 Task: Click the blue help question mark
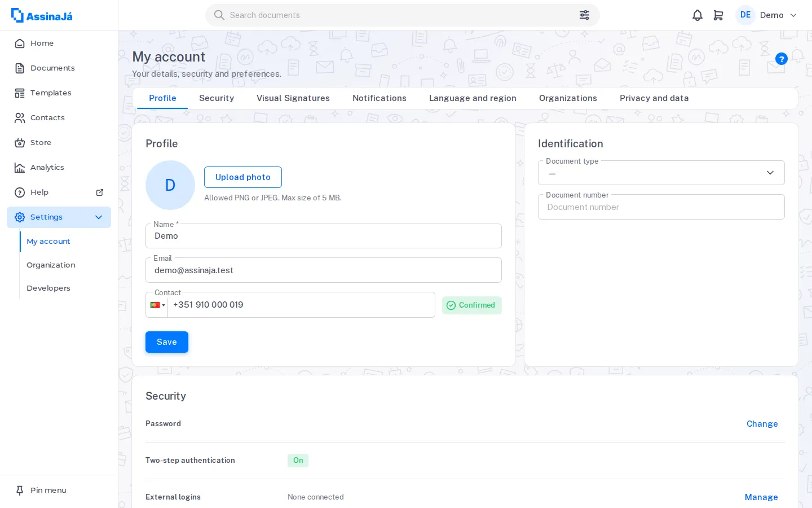pyautogui.click(x=782, y=59)
